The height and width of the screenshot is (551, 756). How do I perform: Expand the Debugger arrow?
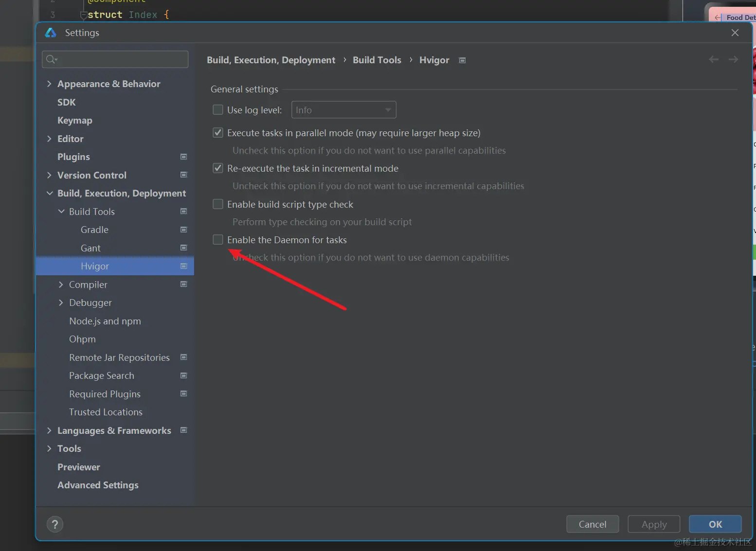tap(61, 302)
